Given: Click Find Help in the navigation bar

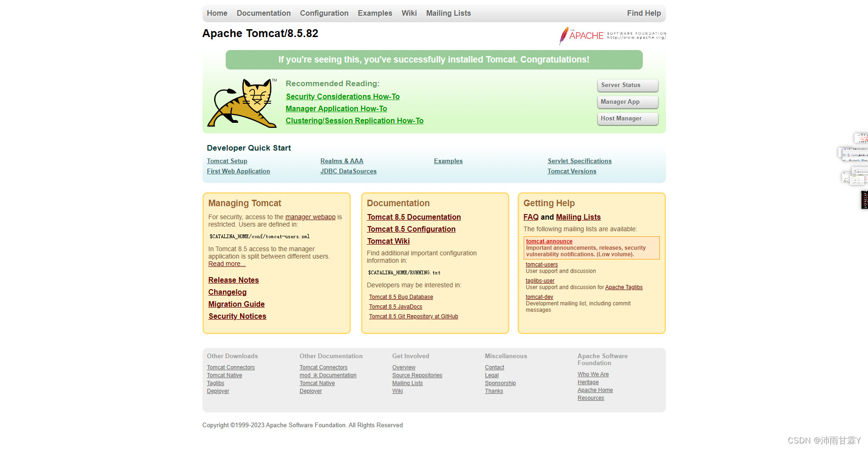Looking at the screenshot, I should [644, 13].
